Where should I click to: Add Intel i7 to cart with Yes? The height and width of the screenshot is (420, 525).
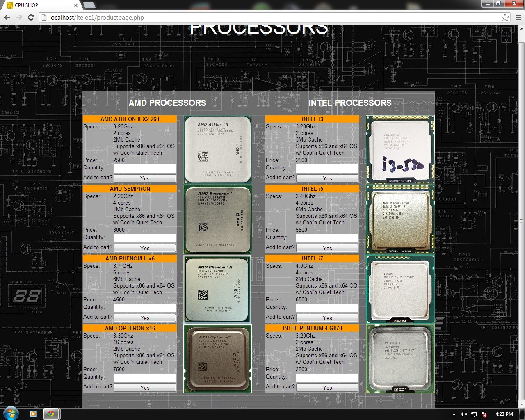327,318
